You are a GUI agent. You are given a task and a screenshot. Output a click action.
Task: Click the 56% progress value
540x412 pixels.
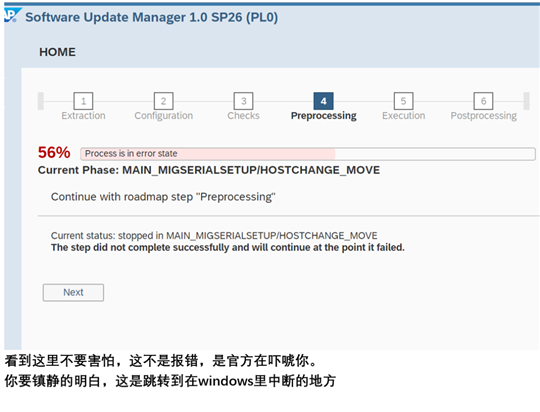(54, 153)
